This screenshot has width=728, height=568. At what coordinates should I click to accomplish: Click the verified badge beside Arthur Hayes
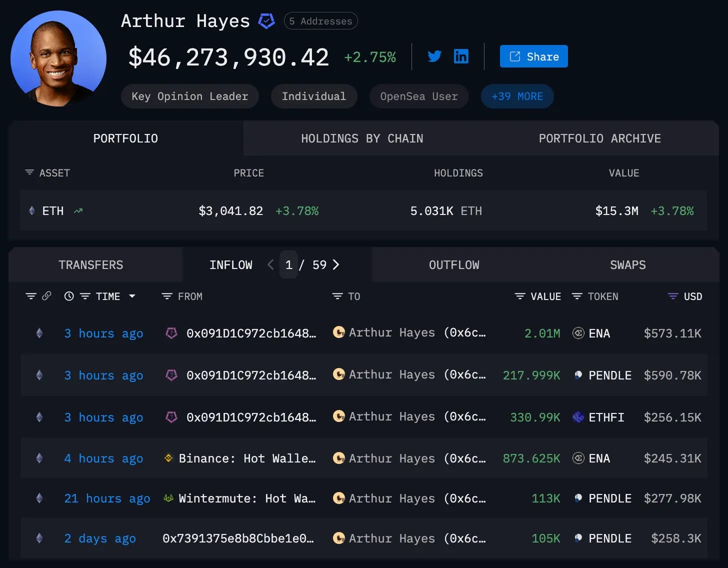[266, 21]
